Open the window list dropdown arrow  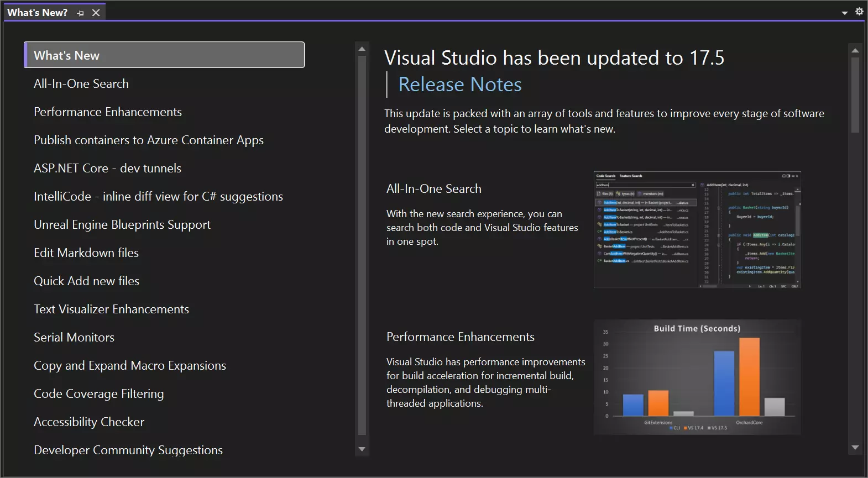pos(844,13)
